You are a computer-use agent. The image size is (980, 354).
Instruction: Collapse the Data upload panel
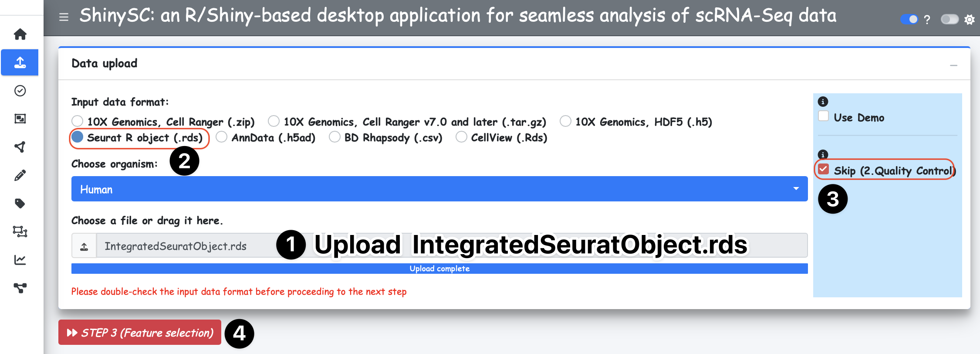pos(953,65)
